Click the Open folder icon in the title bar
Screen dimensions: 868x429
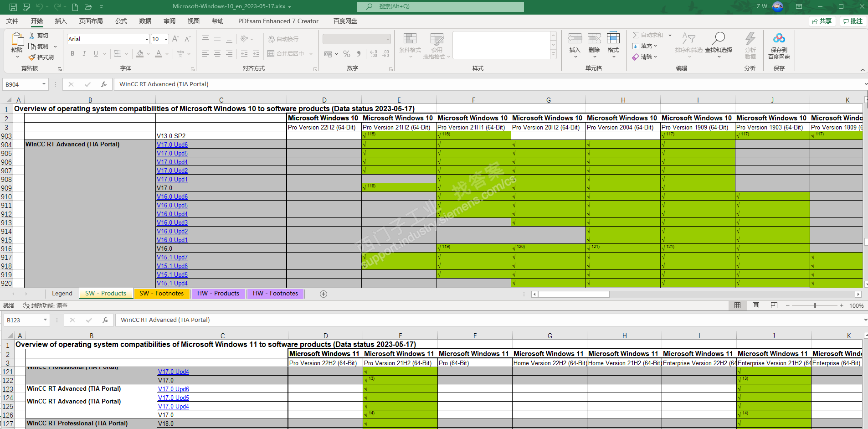coord(88,7)
